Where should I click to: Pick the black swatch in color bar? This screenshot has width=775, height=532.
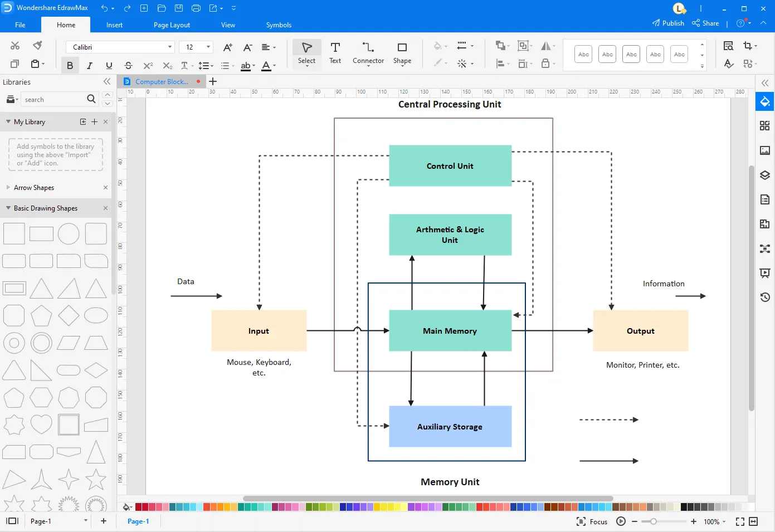(684, 507)
